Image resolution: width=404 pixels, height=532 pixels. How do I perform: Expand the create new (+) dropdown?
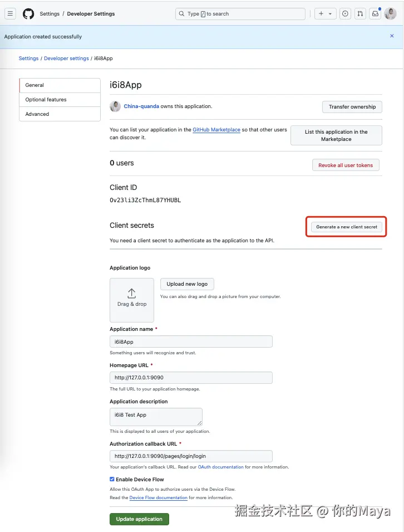(x=325, y=14)
